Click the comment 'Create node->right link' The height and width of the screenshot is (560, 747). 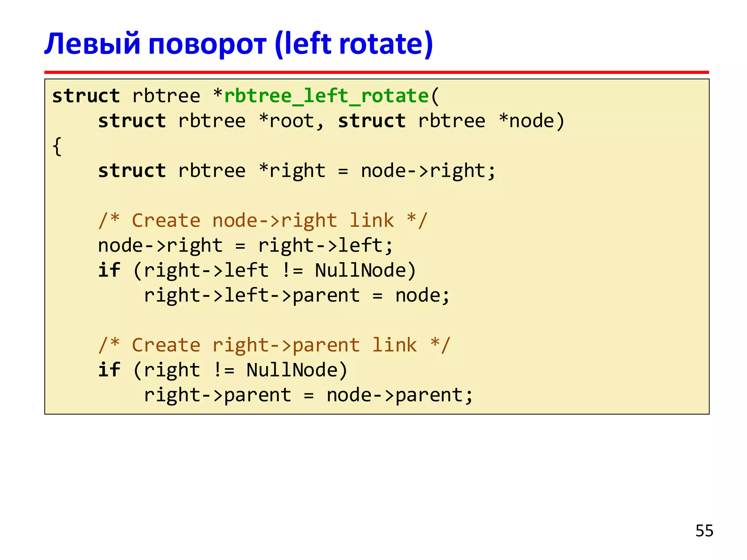(x=263, y=221)
